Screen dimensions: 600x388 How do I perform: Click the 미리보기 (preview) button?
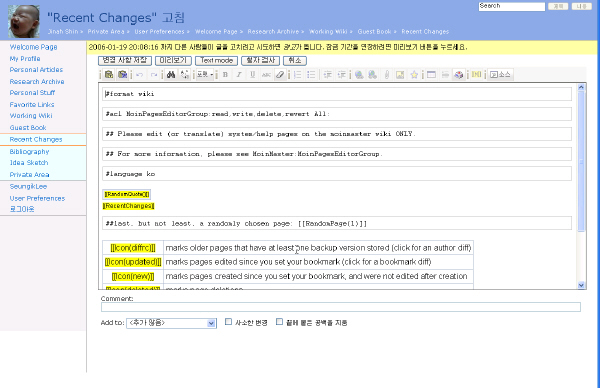[x=173, y=60]
